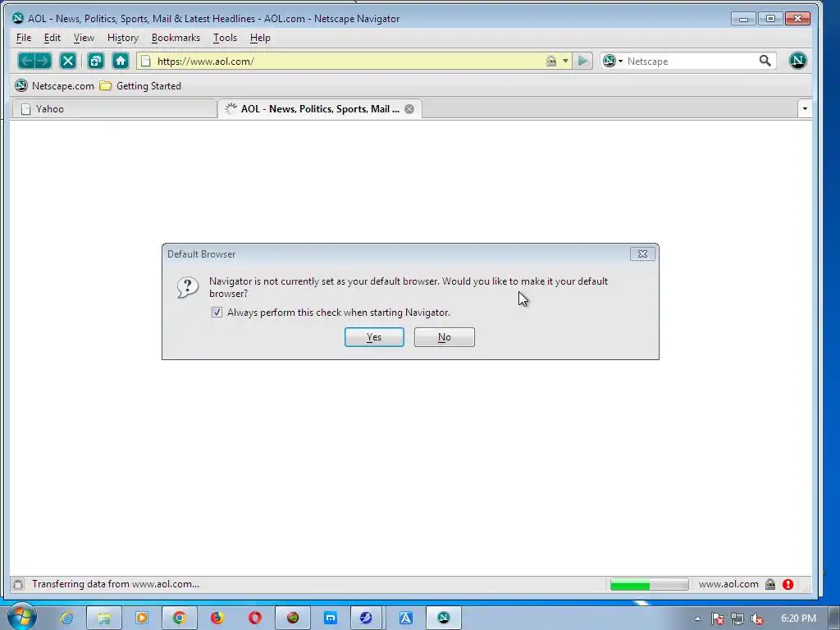Viewport: 840px width, 630px height.
Task: Open the Tools menu
Action: [225, 38]
